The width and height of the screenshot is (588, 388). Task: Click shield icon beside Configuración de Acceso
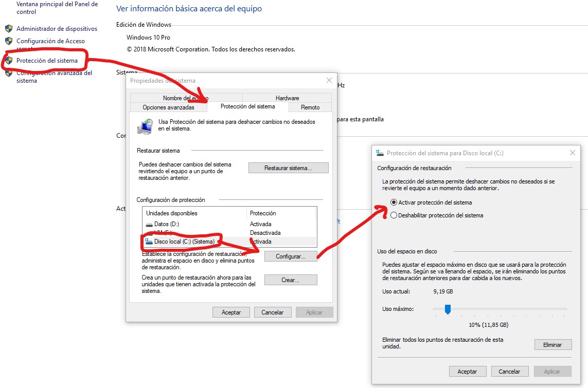[9, 41]
